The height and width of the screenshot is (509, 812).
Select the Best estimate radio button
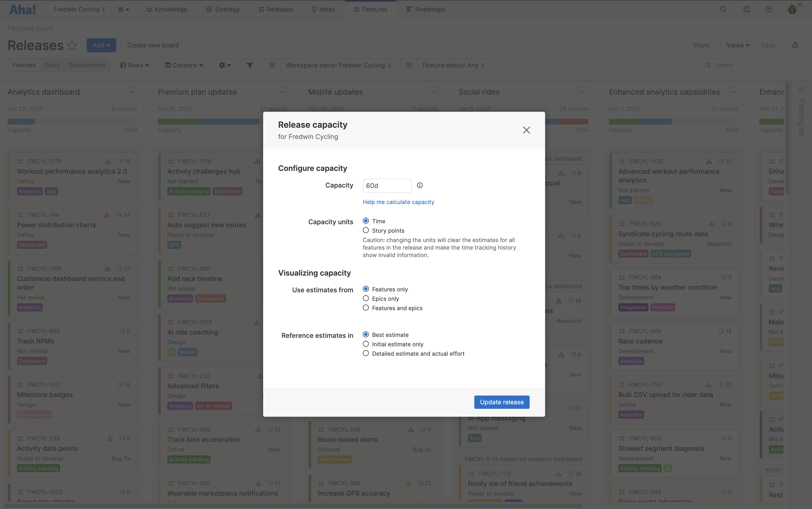coord(366,334)
